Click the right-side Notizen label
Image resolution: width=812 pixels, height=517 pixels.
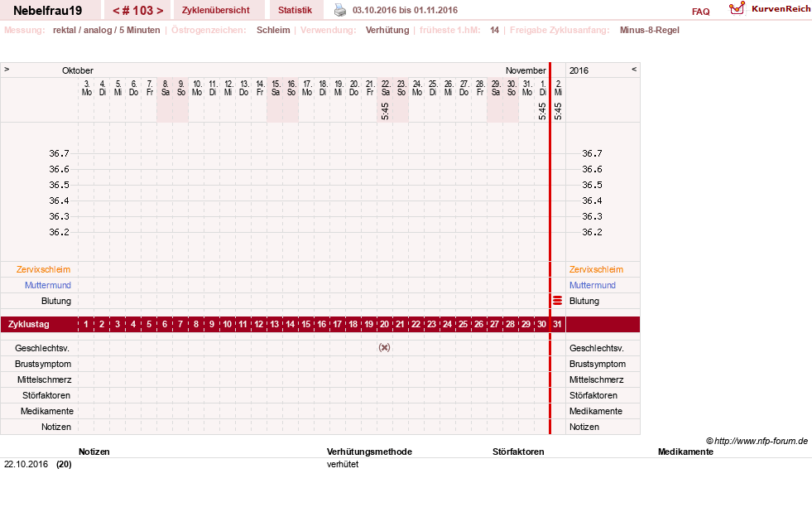tap(584, 427)
